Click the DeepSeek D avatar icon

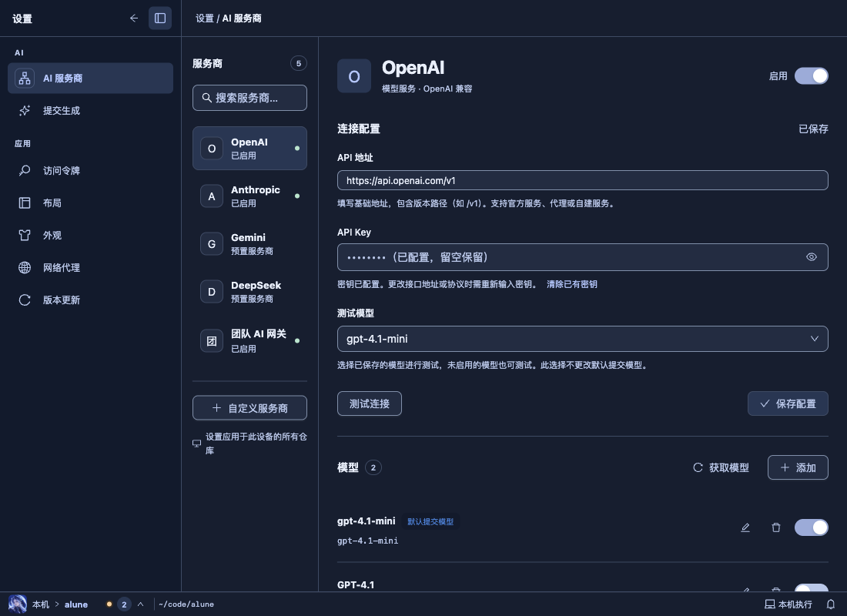click(212, 292)
